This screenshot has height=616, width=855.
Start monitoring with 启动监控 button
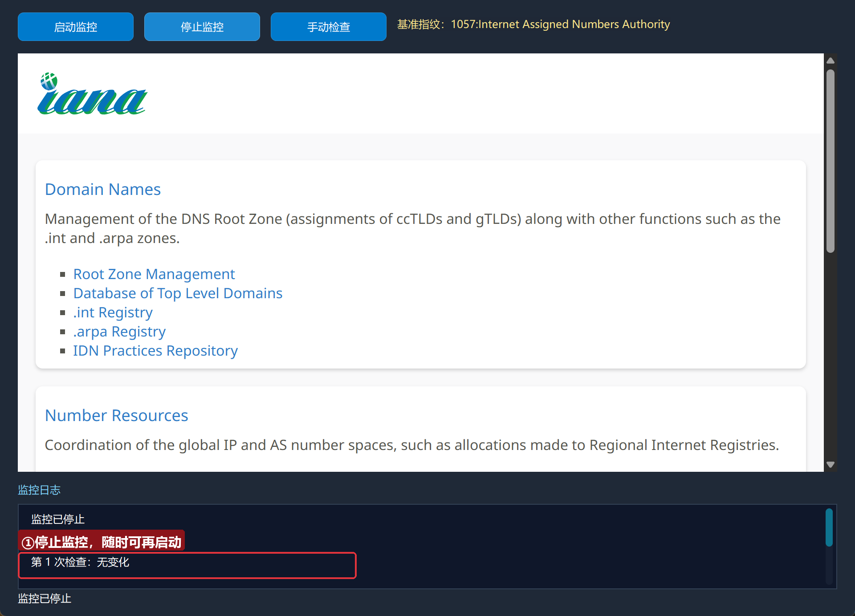(x=76, y=27)
